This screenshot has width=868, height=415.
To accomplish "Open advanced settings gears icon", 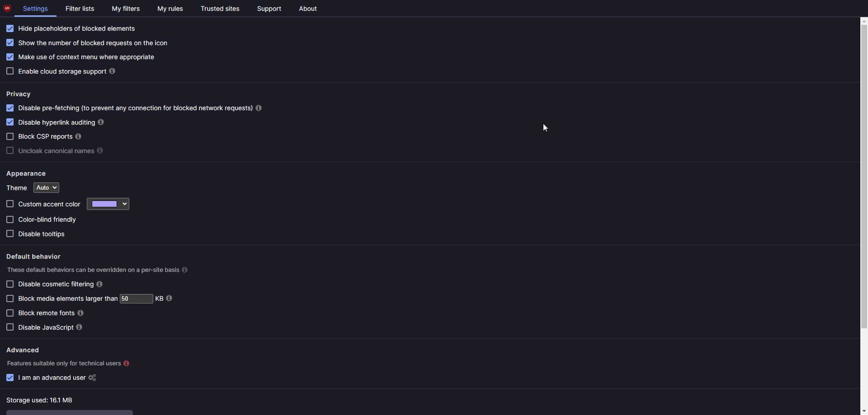I will tap(92, 378).
